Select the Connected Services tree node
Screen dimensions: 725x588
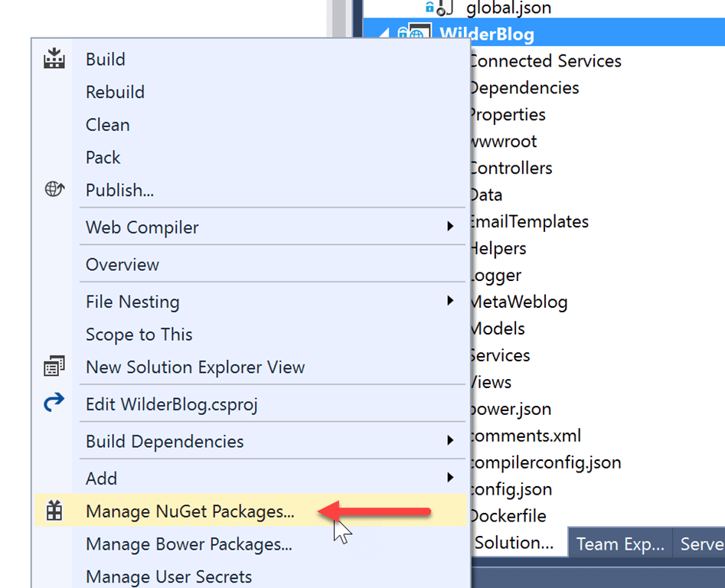click(545, 61)
